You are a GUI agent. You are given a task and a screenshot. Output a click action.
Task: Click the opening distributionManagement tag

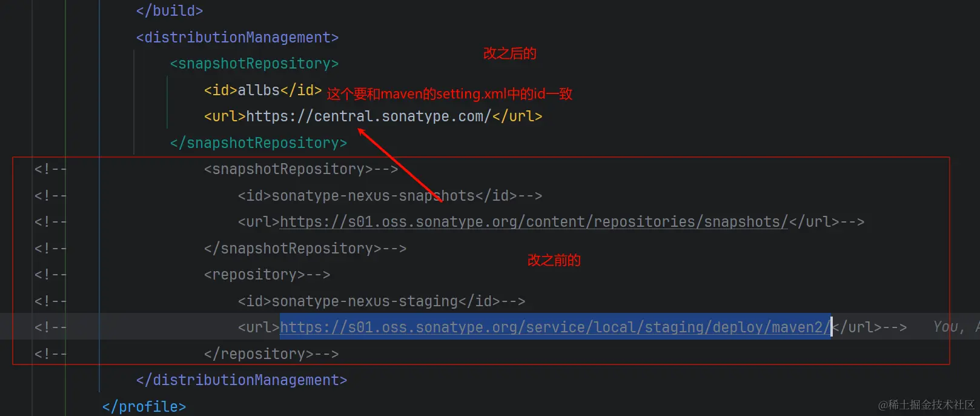point(237,38)
